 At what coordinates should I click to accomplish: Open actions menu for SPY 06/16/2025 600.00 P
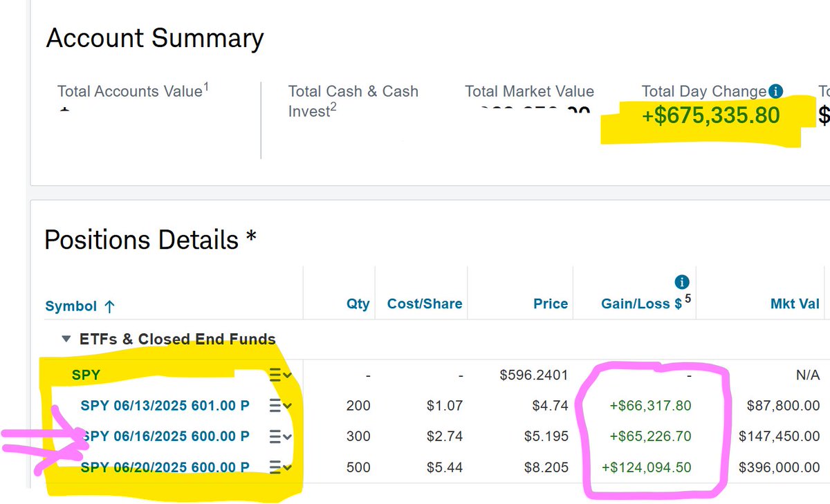[280, 436]
